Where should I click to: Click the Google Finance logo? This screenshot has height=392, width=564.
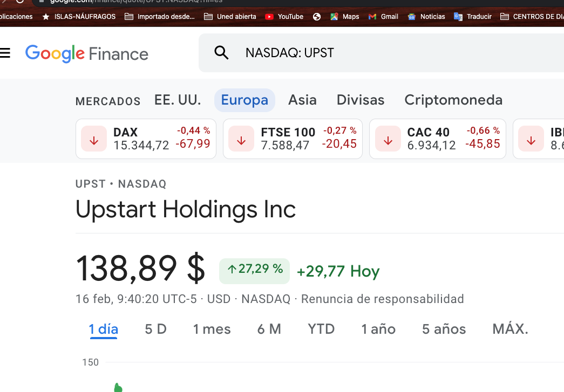click(x=87, y=53)
